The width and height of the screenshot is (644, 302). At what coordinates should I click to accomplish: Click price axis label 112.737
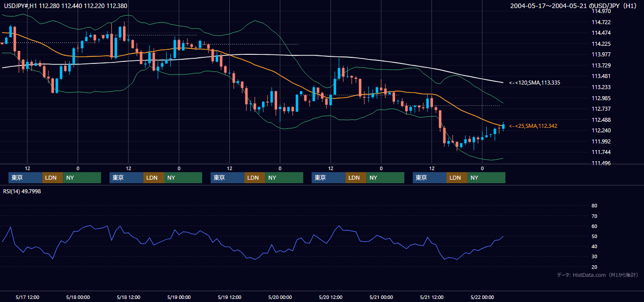(601, 109)
